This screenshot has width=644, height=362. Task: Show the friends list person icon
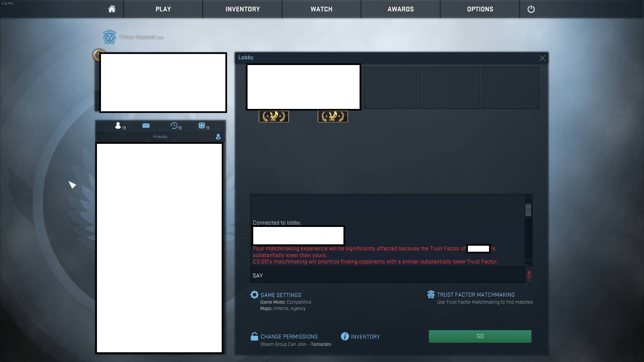118,125
